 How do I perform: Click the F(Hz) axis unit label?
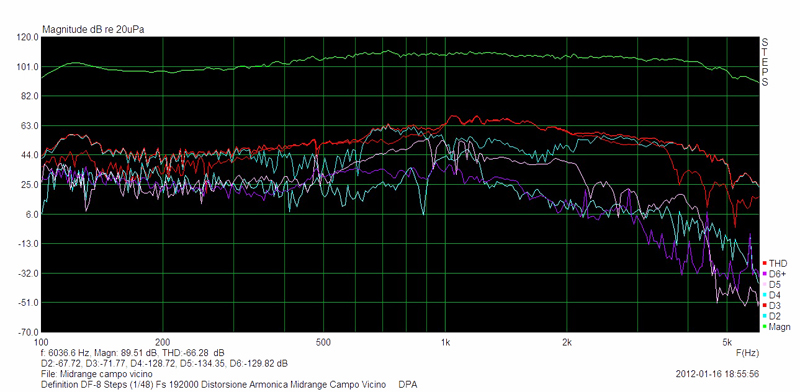click(x=747, y=352)
